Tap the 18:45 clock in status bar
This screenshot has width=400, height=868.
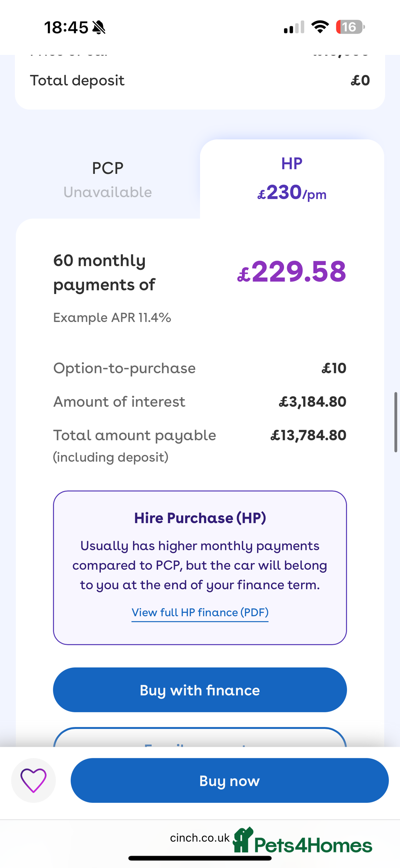coord(66,27)
